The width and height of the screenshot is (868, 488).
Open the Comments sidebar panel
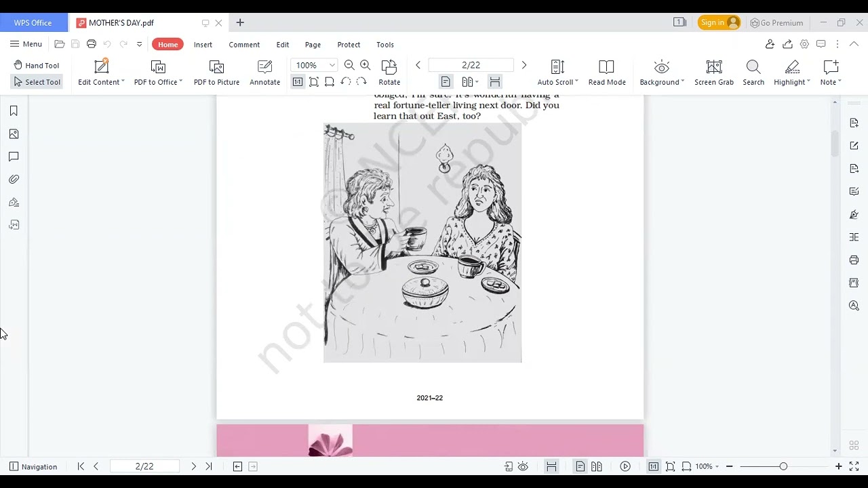(x=14, y=157)
